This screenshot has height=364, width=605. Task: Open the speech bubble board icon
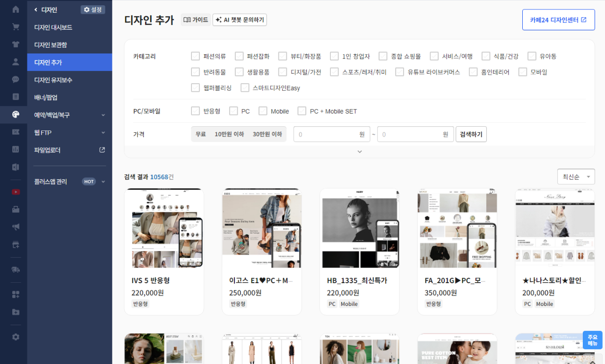16,79
